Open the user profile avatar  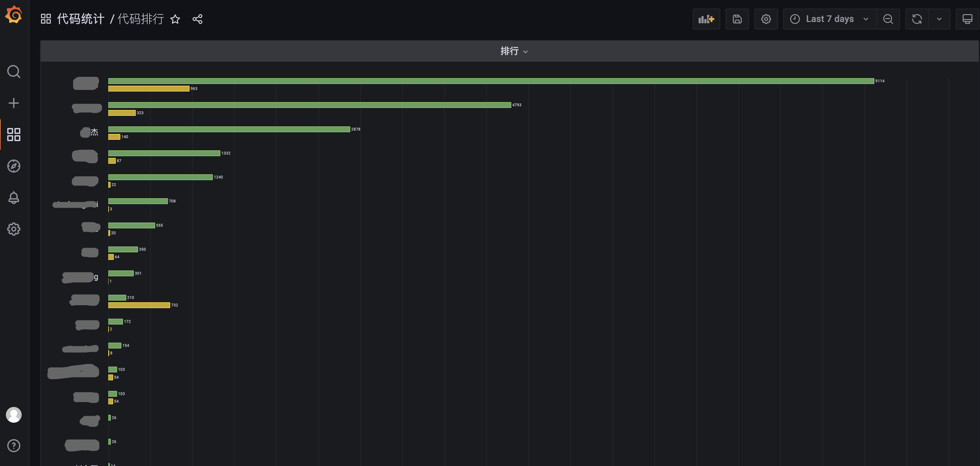(14, 414)
